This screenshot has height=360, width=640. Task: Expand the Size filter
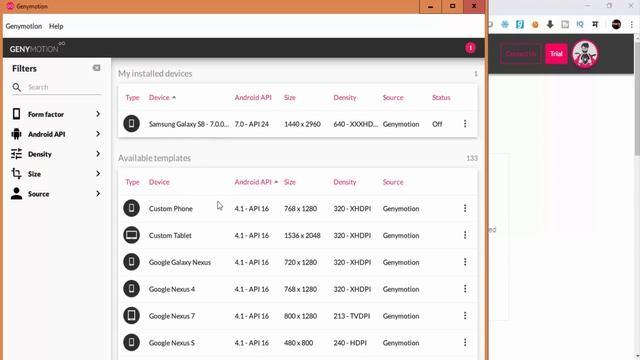56,174
